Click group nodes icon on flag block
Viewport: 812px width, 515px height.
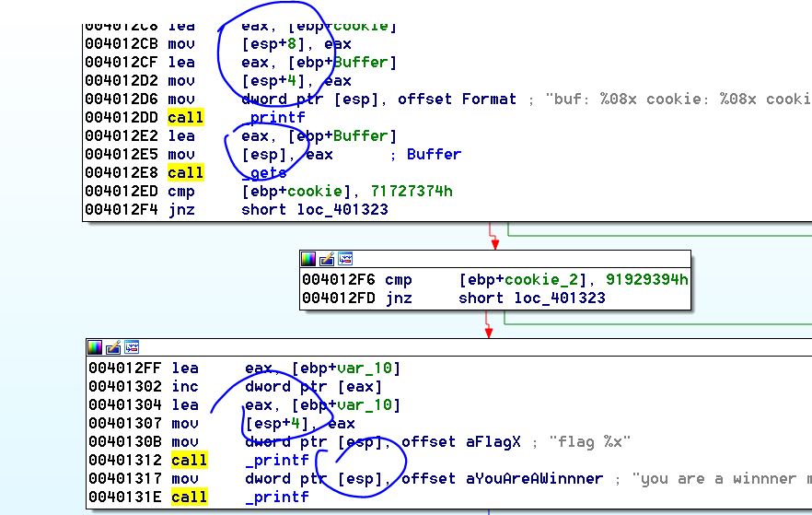pos(132,347)
